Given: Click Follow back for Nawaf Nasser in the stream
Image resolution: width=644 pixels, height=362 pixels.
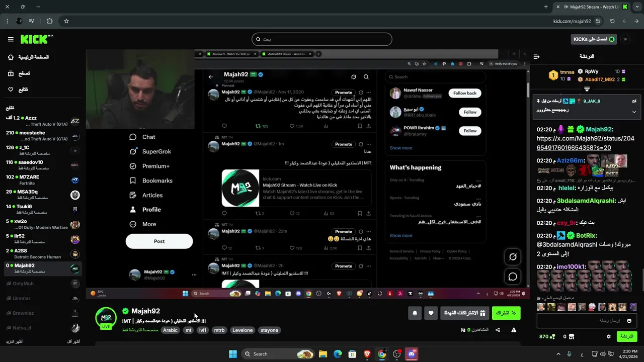Looking at the screenshot, I should click(465, 93).
